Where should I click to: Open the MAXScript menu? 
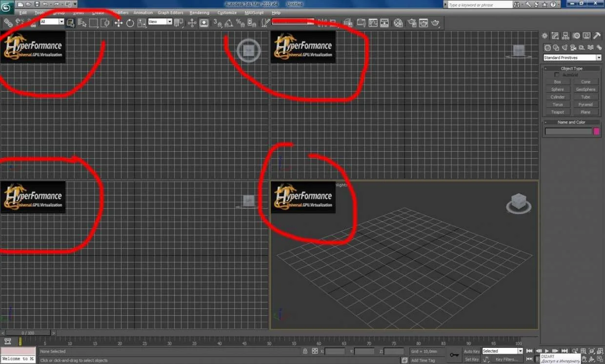[x=254, y=13]
